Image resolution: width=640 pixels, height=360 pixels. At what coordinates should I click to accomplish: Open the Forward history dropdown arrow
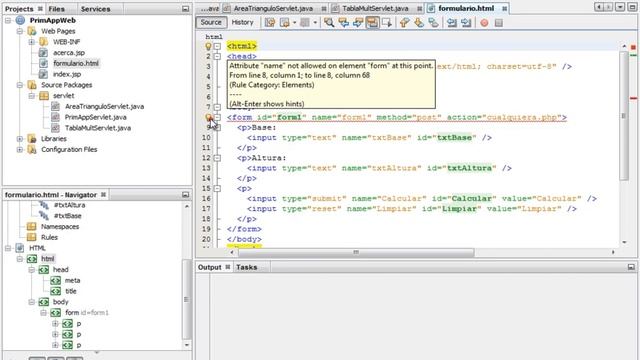[315, 22]
